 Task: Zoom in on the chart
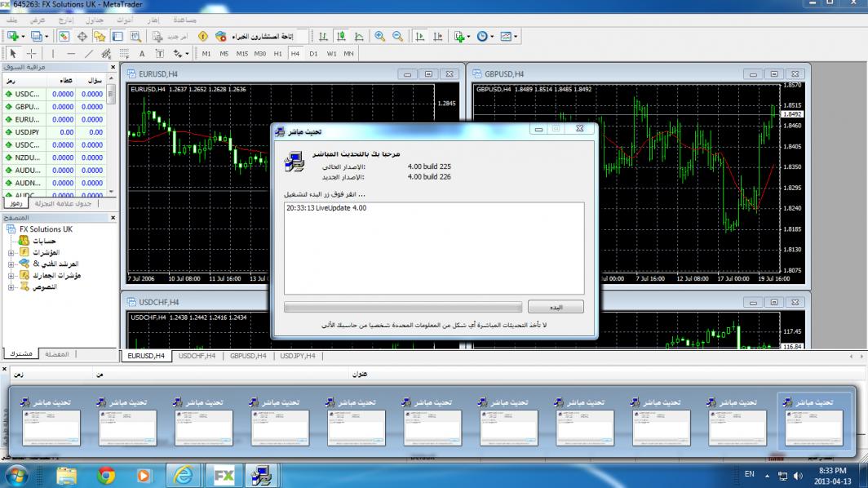380,36
